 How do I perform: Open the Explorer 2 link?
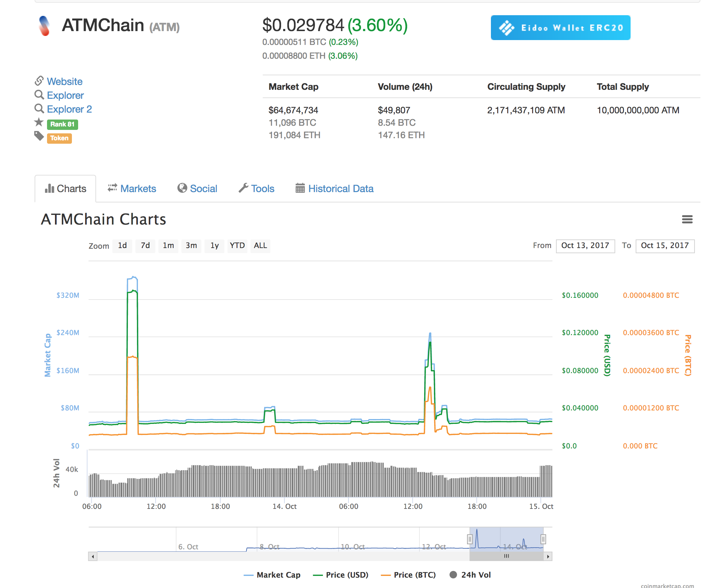pyautogui.click(x=69, y=109)
